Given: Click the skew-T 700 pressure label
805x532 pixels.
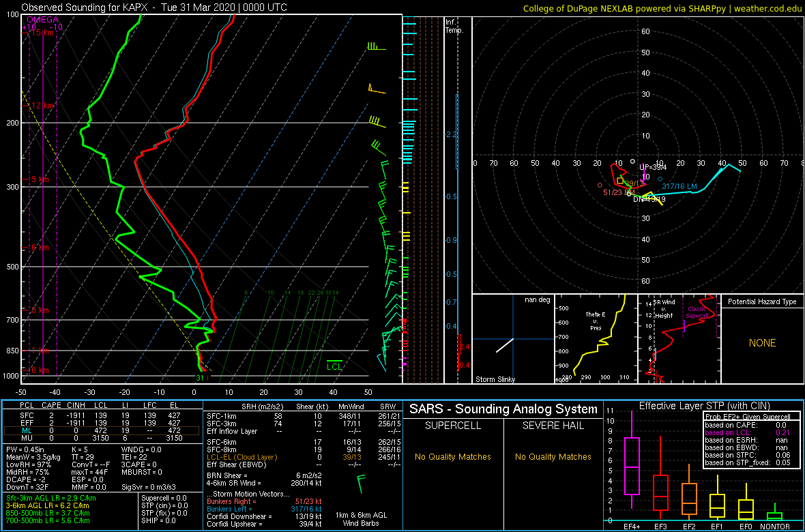Looking at the screenshot, I should 12,320.
